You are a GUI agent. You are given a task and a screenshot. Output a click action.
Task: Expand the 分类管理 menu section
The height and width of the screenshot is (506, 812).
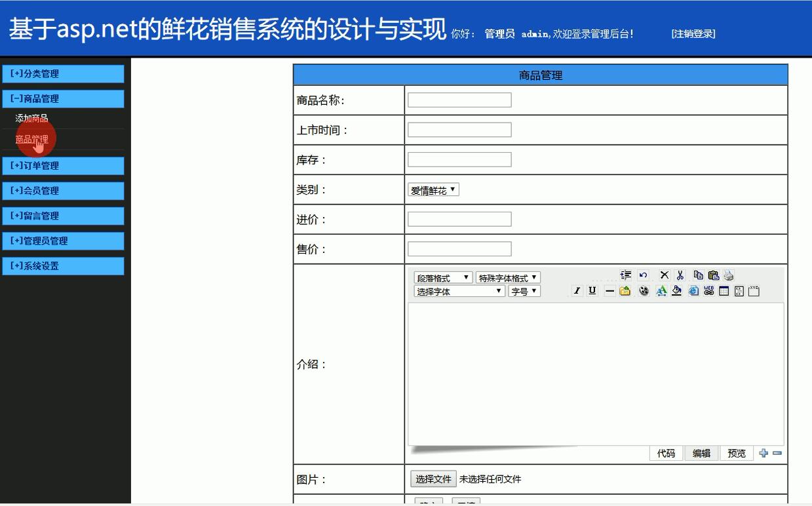[63, 74]
